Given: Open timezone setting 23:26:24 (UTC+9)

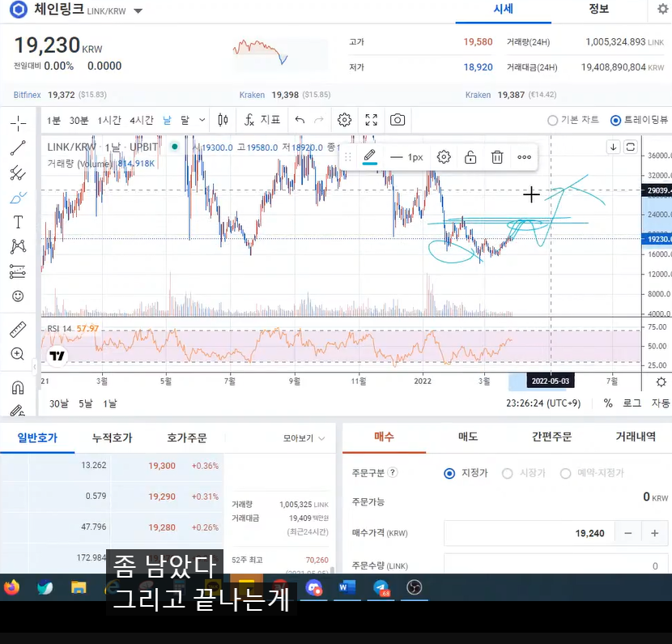Looking at the screenshot, I should 543,403.
